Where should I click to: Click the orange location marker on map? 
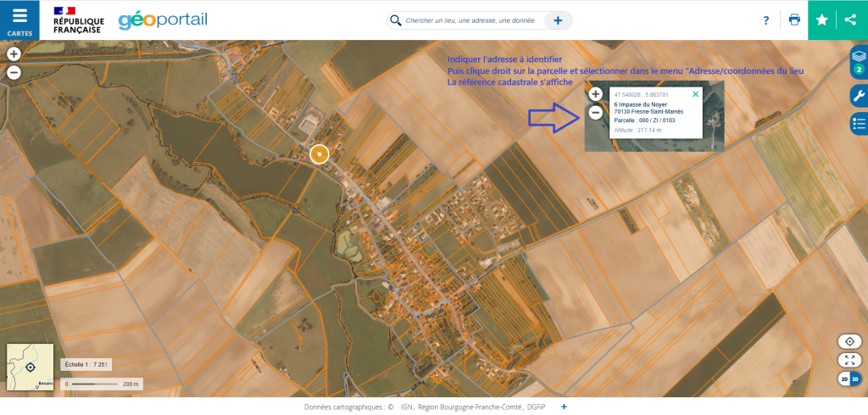point(320,154)
